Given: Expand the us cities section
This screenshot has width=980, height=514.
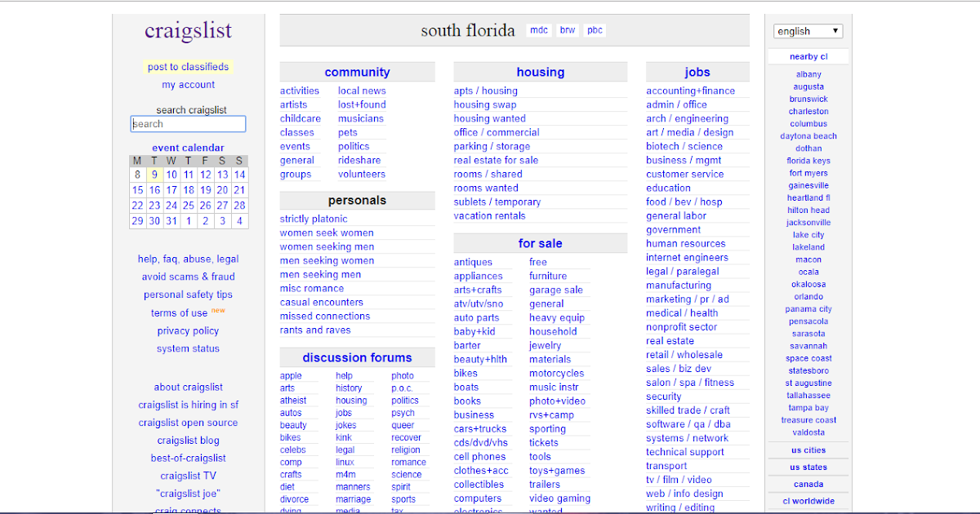Looking at the screenshot, I should coord(808,450).
